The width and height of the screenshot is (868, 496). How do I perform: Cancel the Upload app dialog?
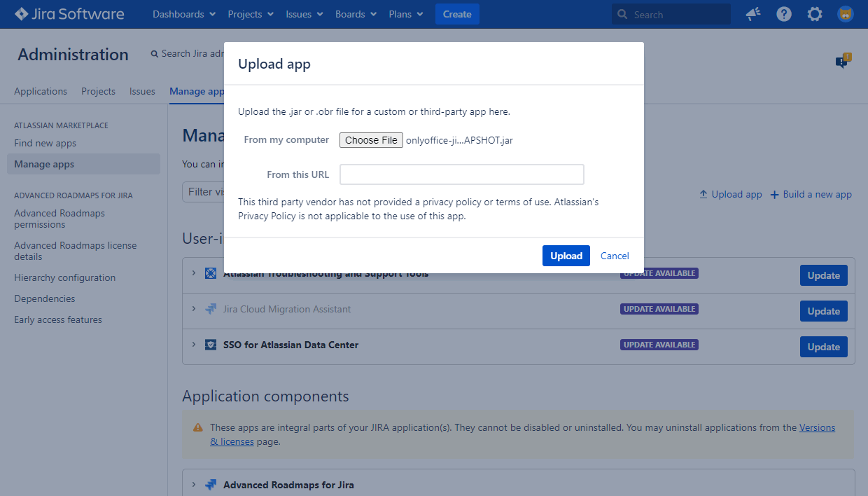pyautogui.click(x=615, y=256)
